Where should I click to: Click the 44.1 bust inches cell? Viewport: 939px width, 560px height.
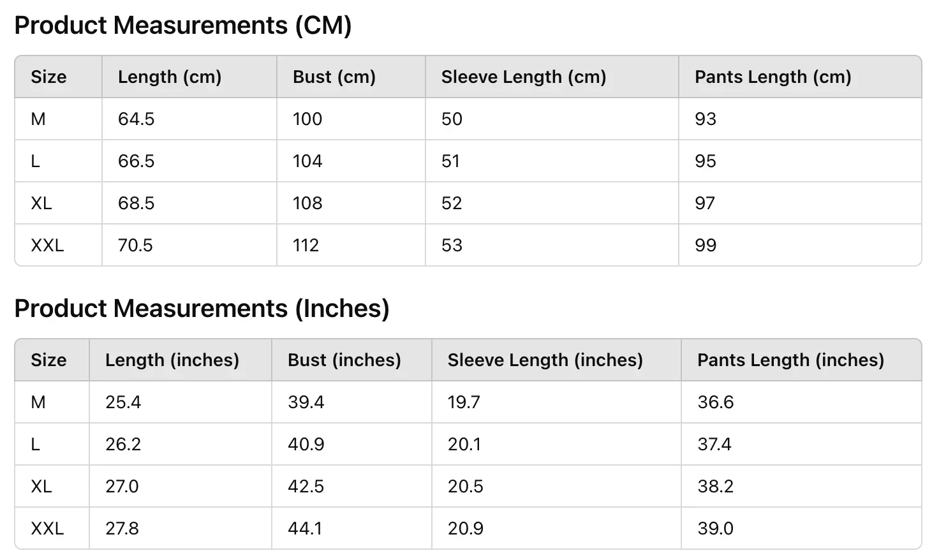(351, 529)
